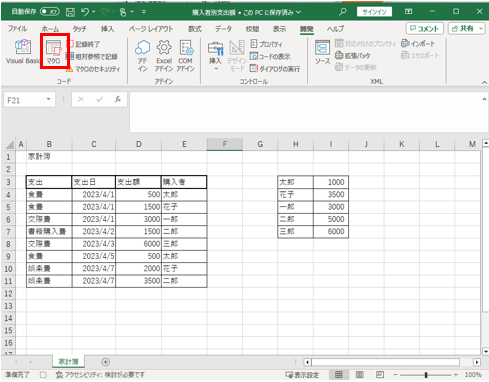Click the zoom slider handle

point(426,375)
